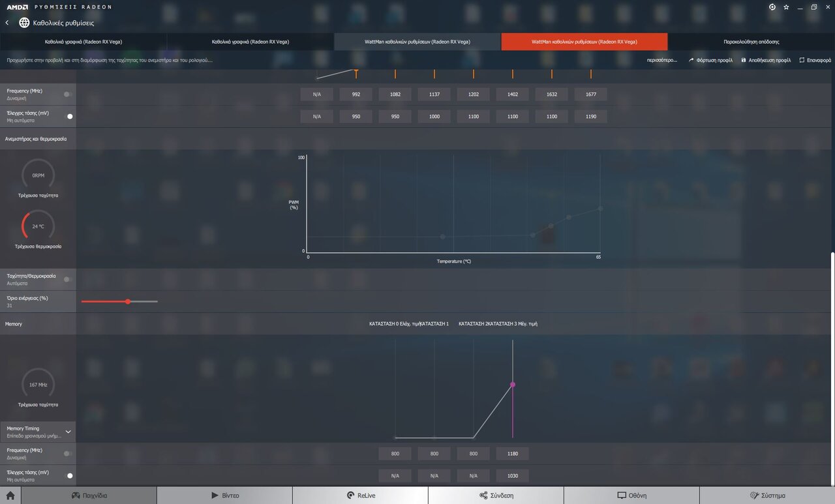The image size is (835, 504).
Task: Click the magenta memory state point on graph
Action: [x=513, y=385]
